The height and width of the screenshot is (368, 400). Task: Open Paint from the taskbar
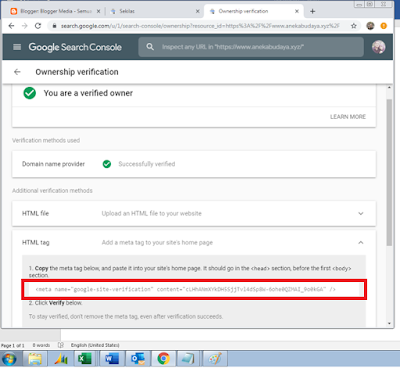click(215, 359)
